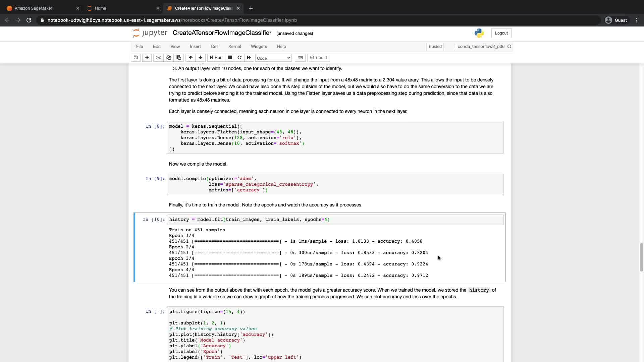Move selected cell up arrow
The image size is (644, 362).
[x=191, y=58]
